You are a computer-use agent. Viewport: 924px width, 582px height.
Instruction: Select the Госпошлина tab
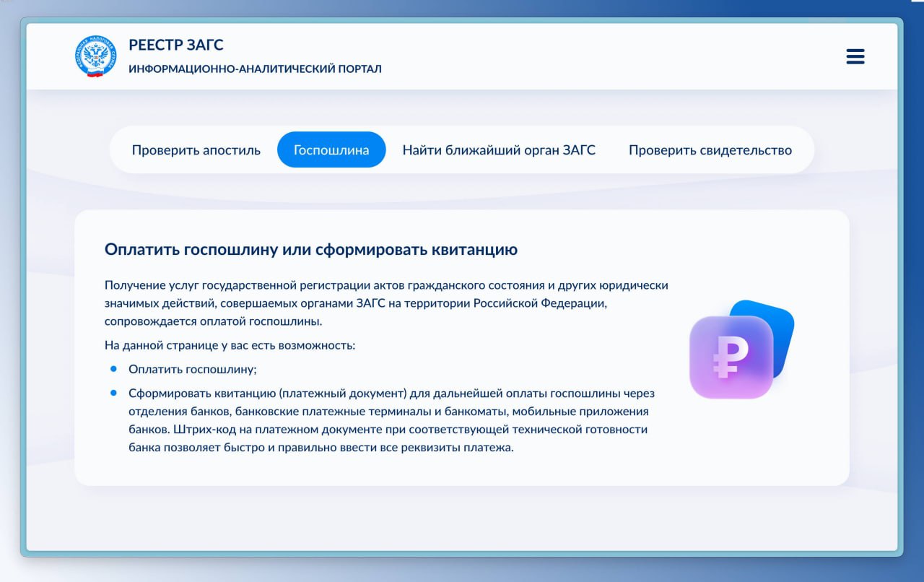331,150
